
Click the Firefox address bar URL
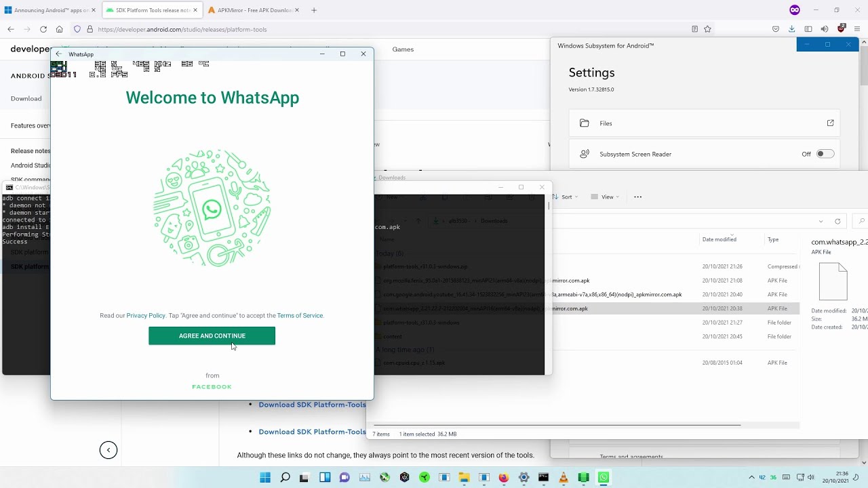click(x=182, y=29)
